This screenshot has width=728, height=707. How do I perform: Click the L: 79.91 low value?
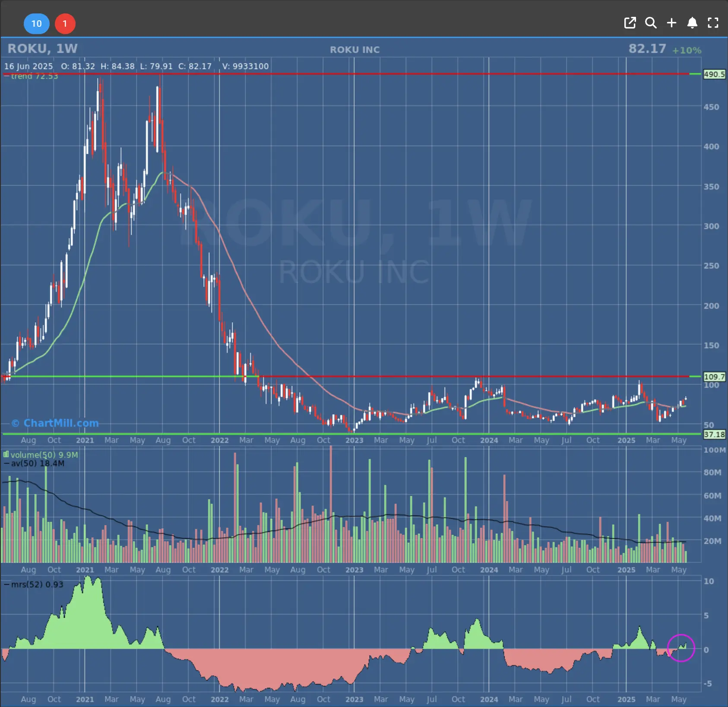(156, 66)
